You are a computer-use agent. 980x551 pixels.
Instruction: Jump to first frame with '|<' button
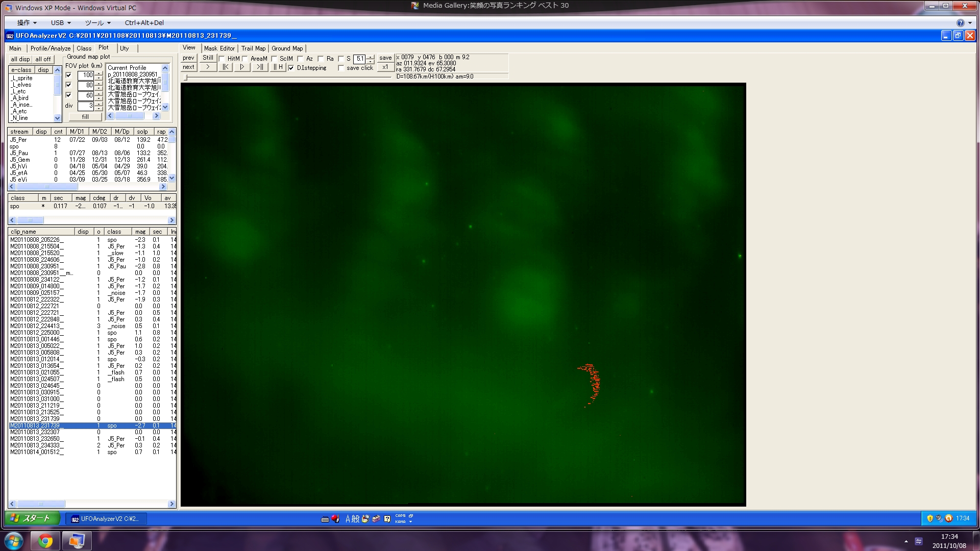click(x=225, y=67)
